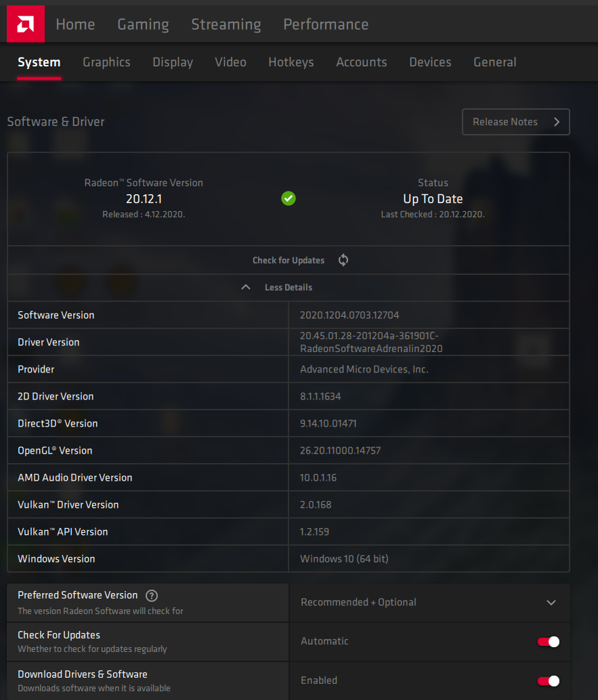Switch to the Graphics tab
Image resolution: width=598 pixels, height=700 pixels.
tap(106, 62)
